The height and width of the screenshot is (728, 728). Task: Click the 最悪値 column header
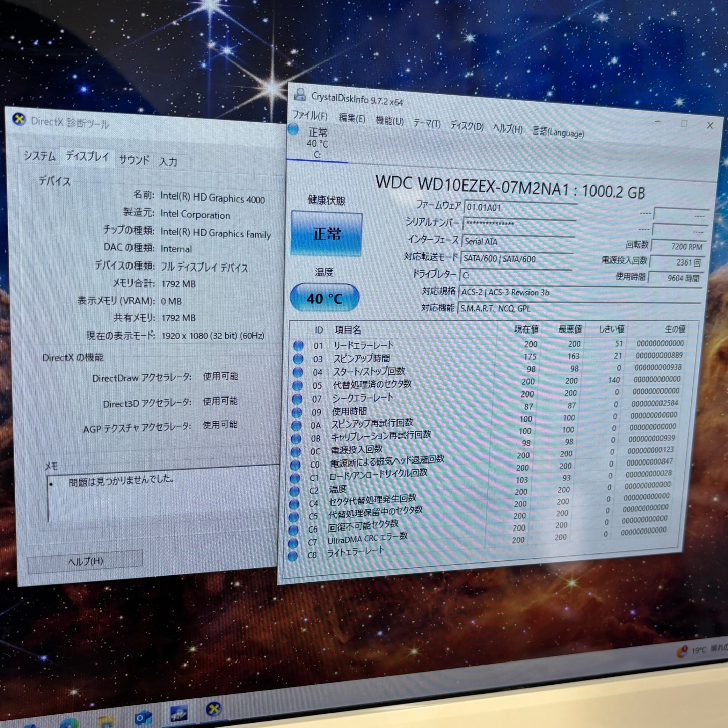570,329
